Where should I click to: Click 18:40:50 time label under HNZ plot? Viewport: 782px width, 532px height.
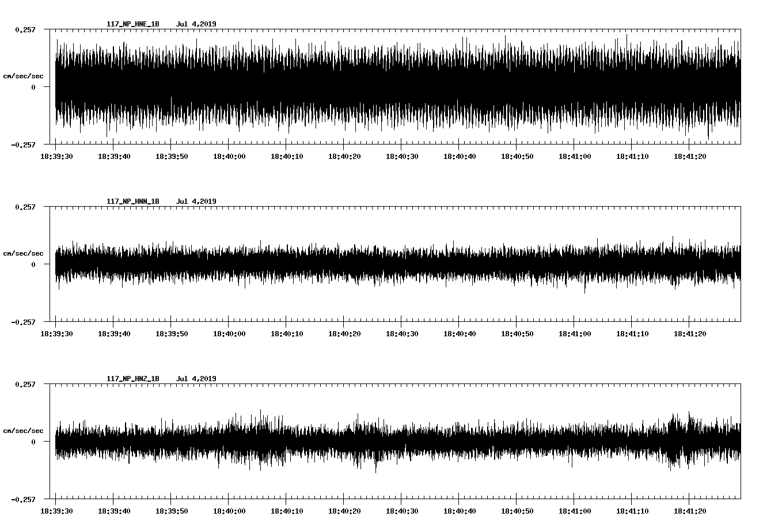517,511
